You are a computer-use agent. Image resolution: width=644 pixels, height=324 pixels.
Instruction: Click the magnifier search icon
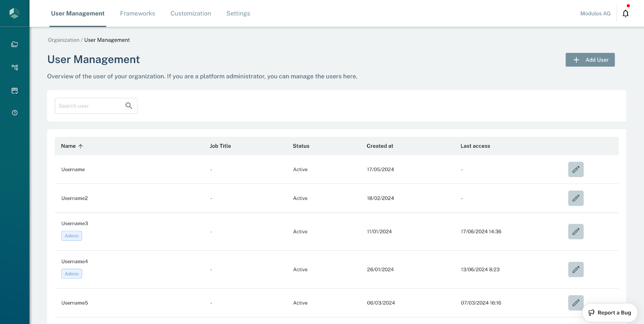coord(129,105)
